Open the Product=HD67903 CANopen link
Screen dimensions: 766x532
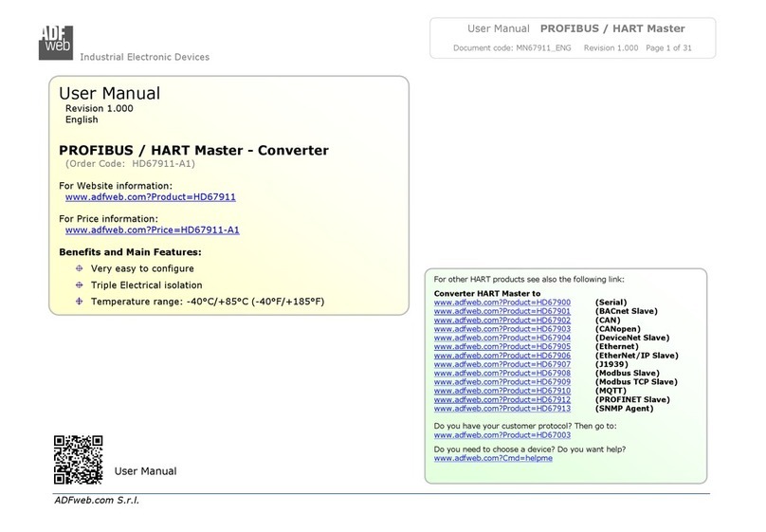click(502, 329)
